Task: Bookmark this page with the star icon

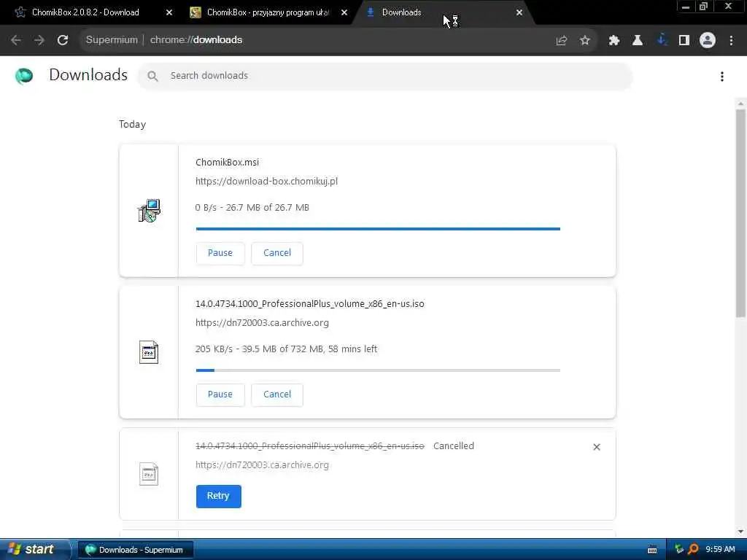Action: pyautogui.click(x=585, y=41)
